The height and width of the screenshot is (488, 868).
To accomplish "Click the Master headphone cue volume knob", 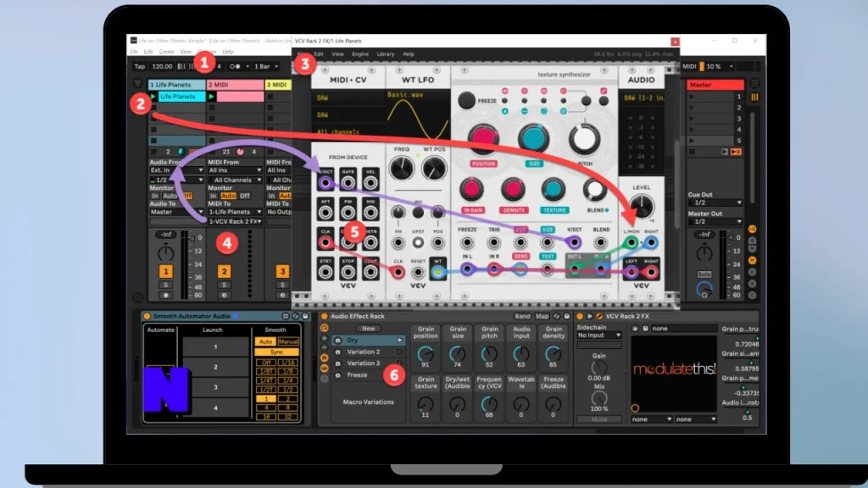I will [x=704, y=290].
